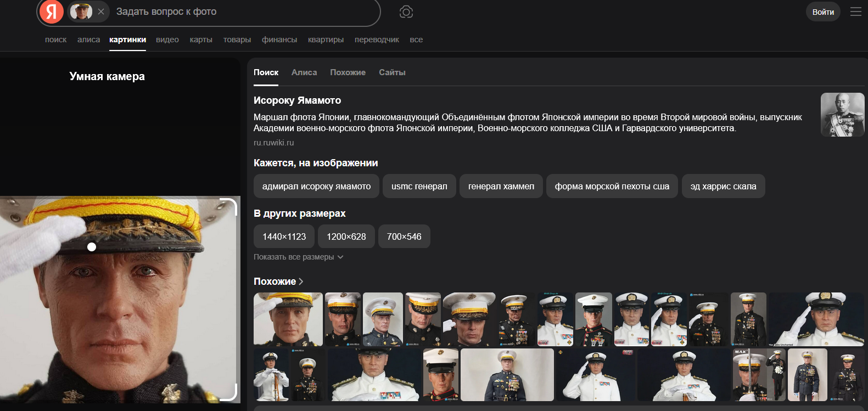Open the hamburger menu
Image resolution: width=868 pixels, height=411 pixels.
tap(856, 12)
